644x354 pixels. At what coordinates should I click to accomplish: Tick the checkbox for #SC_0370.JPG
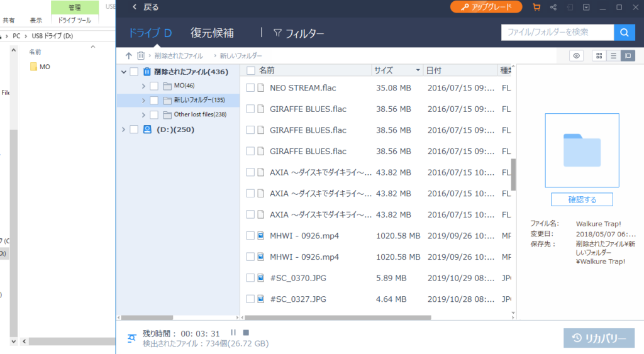pos(250,277)
